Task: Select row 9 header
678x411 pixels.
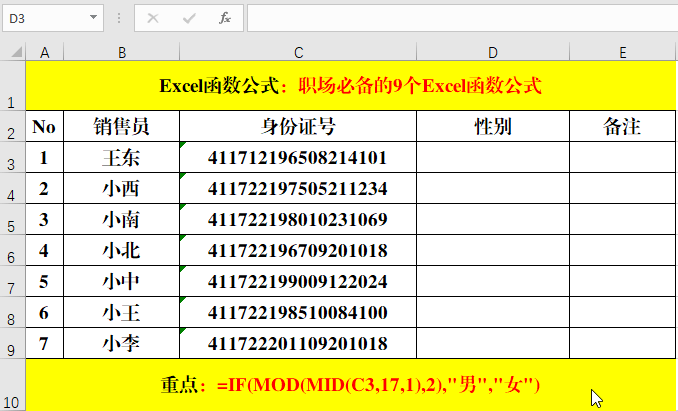Action: [13, 344]
